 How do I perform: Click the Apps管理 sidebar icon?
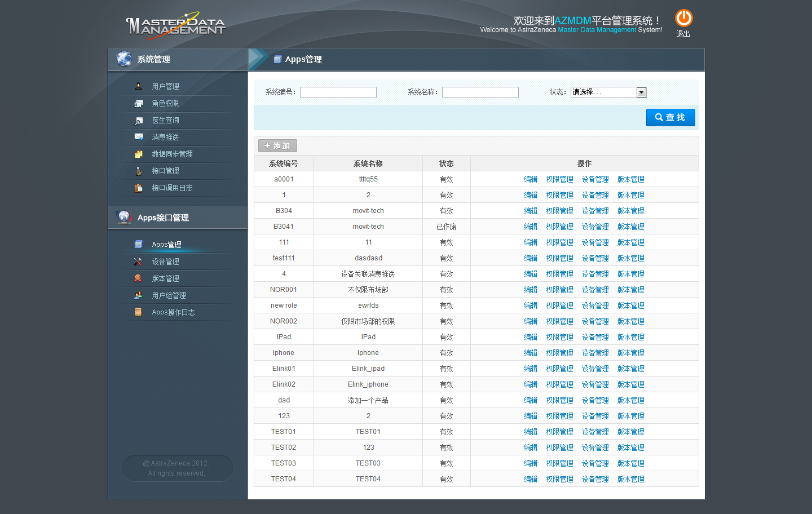click(139, 244)
